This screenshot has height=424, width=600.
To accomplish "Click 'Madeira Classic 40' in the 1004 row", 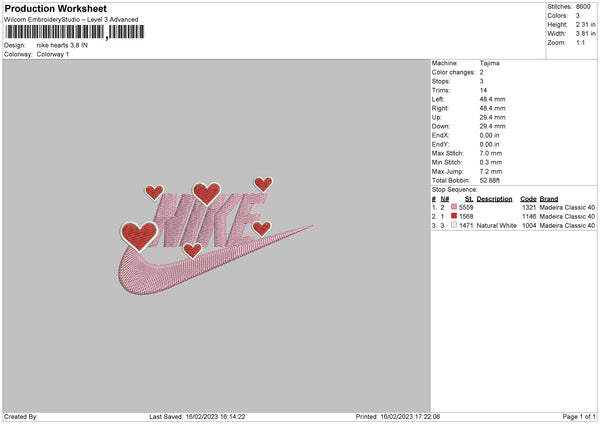I will [x=567, y=226].
